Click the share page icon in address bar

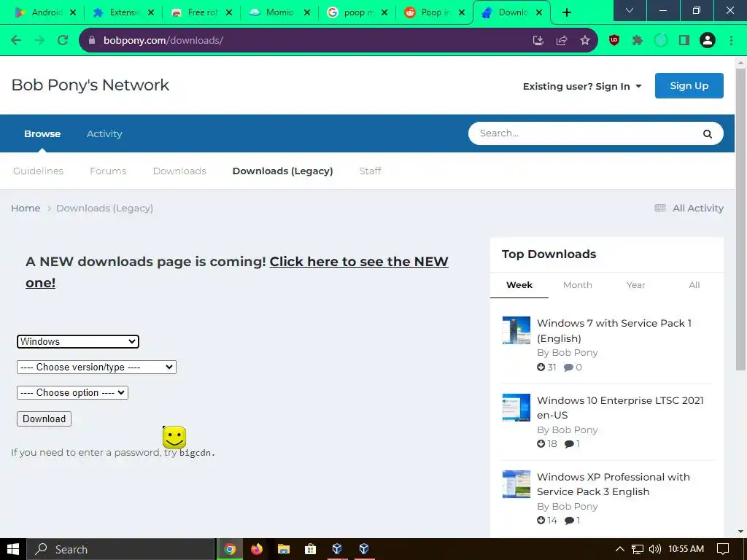coord(562,41)
